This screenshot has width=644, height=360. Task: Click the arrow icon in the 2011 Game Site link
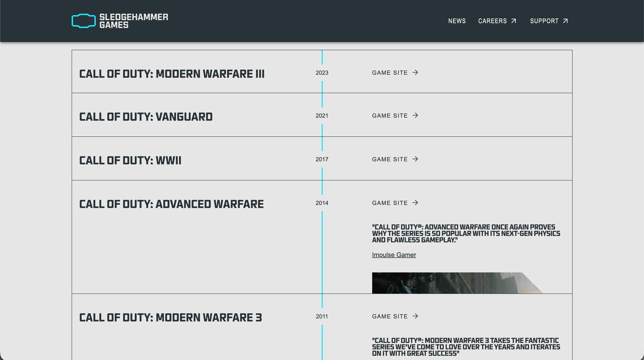[415, 316]
